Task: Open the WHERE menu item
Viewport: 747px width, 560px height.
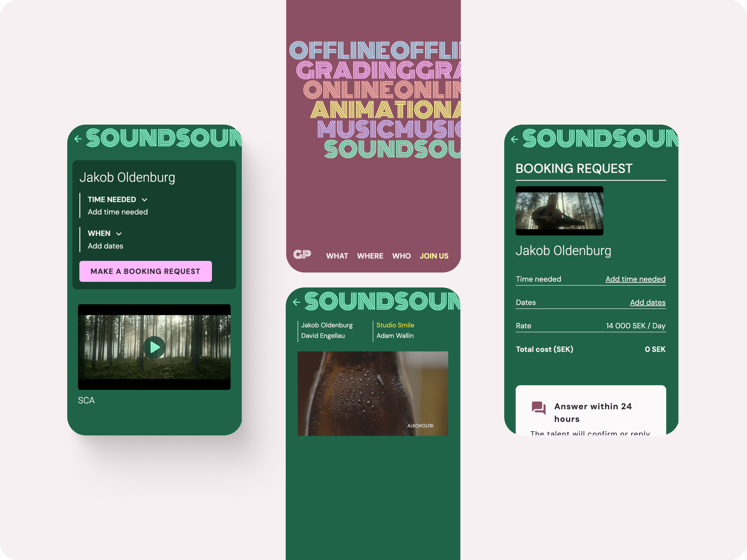Action: pyautogui.click(x=370, y=256)
